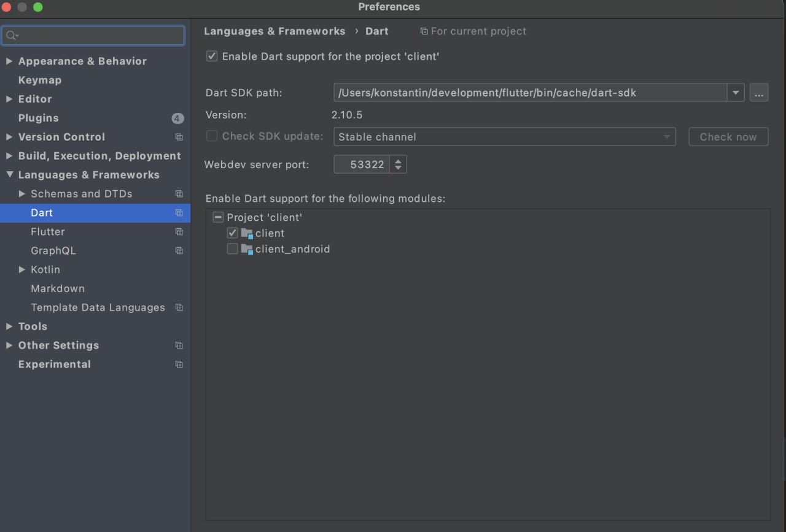Image resolution: width=786 pixels, height=532 pixels.
Task: Click the Dart SDK path text field
Action: click(531, 93)
